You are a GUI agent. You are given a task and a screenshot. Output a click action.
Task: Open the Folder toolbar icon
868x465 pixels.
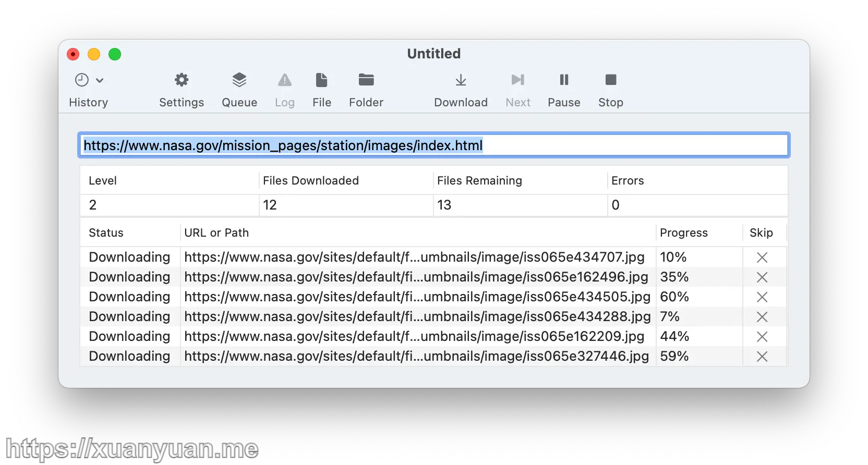tap(366, 80)
